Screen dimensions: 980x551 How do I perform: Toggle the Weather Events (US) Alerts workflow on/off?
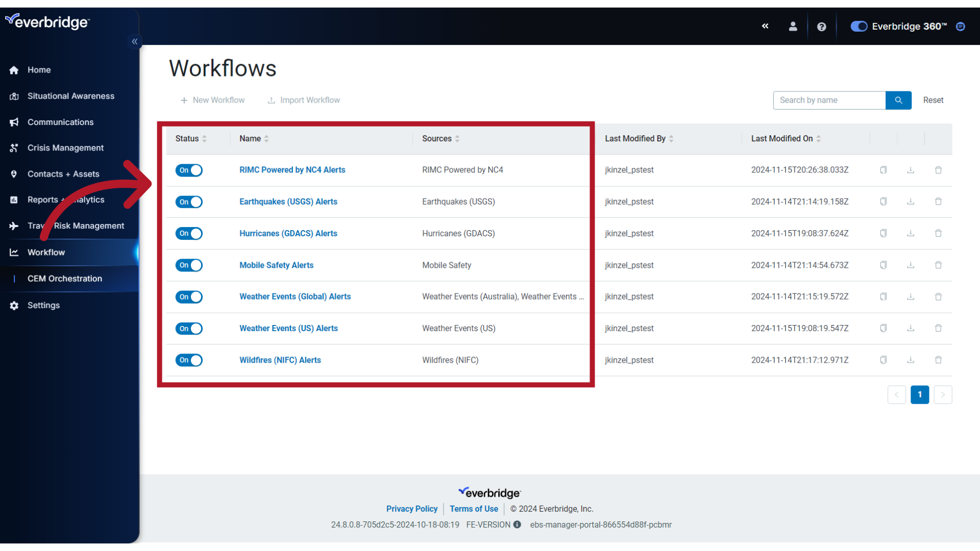point(189,329)
